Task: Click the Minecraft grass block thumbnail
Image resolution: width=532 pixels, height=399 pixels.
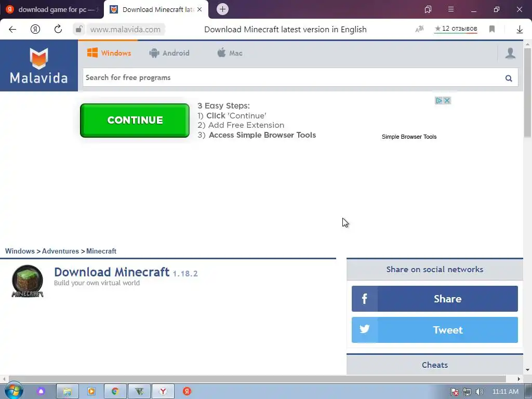Action: pyautogui.click(x=28, y=281)
